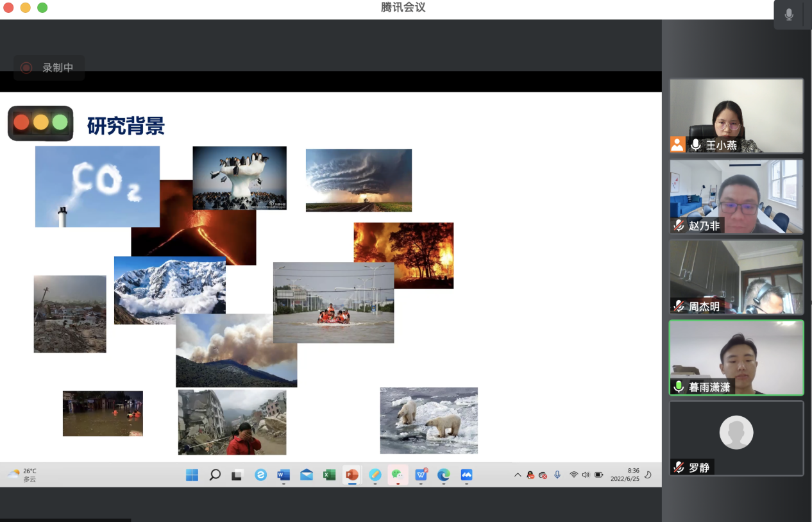
Task: Launch Microsoft Edge from the taskbar
Action: coord(443,475)
